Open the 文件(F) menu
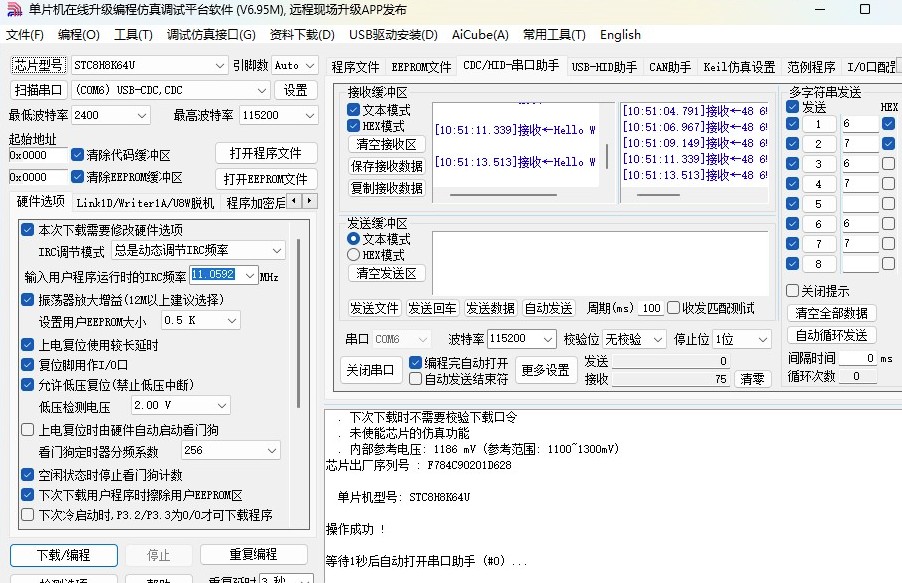Viewport: 902px width, 583px height. pos(25,35)
